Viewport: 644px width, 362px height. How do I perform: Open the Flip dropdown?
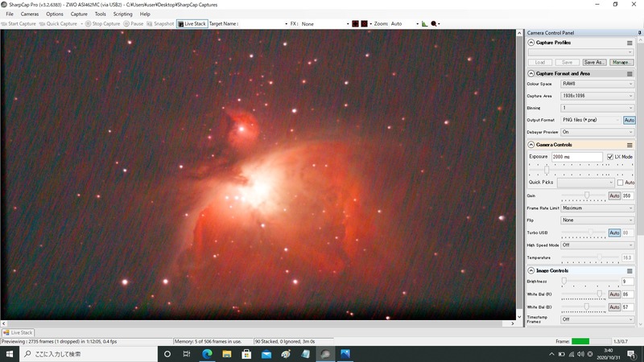click(x=597, y=220)
